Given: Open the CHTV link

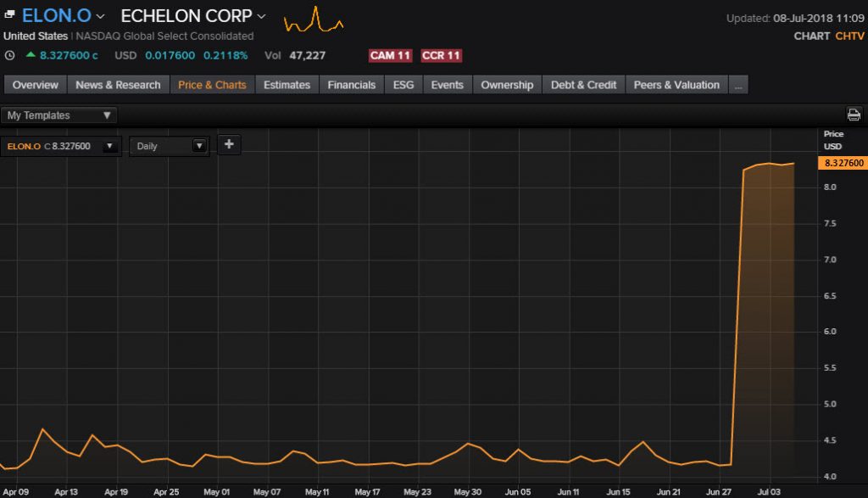Looking at the screenshot, I should click(x=850, y=36).
